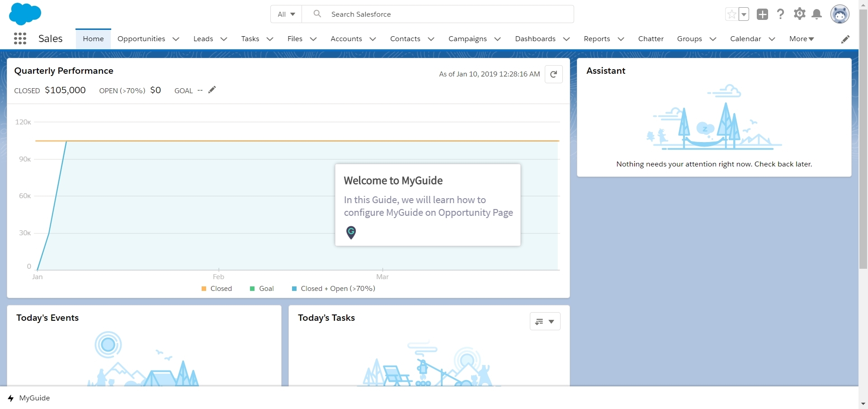The height and width of the screenshot is (409, 868).
Task: Open the Tasks tab
Action: 250,39
